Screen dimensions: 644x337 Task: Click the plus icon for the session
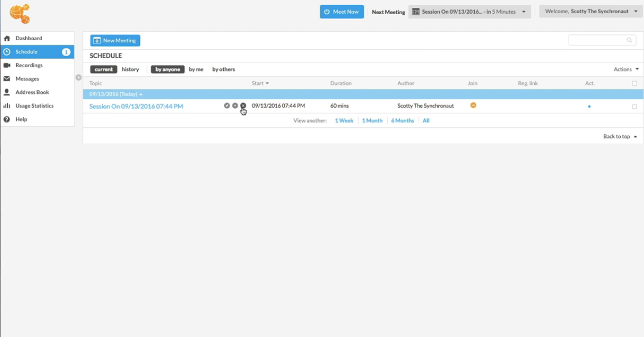[235, 106]
